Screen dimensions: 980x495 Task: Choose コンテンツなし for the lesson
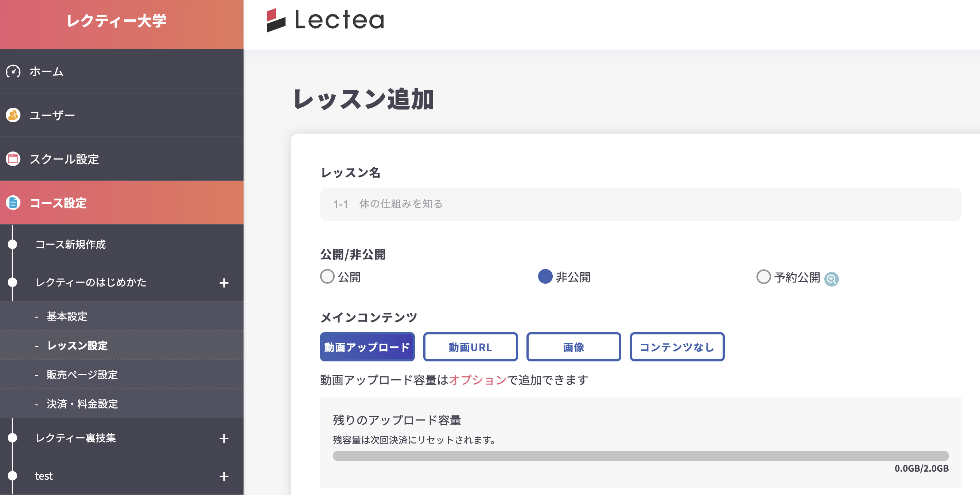[x=677, y=347]
